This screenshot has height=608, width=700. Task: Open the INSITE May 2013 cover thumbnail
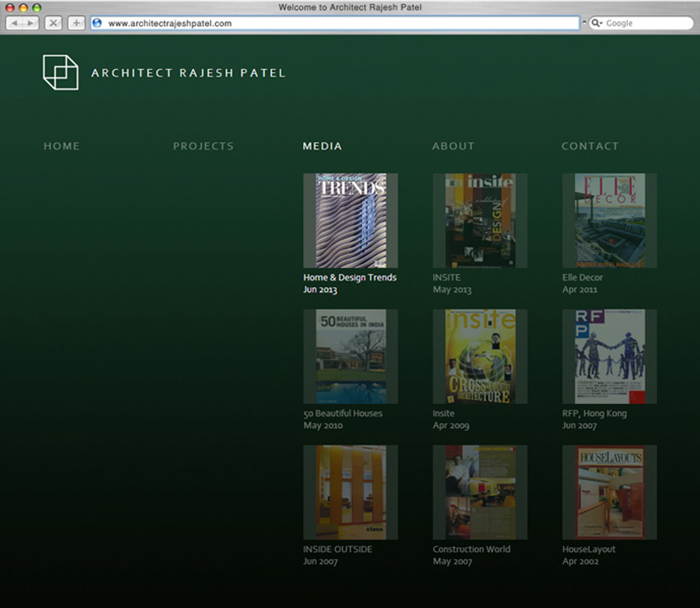point(480,221)
